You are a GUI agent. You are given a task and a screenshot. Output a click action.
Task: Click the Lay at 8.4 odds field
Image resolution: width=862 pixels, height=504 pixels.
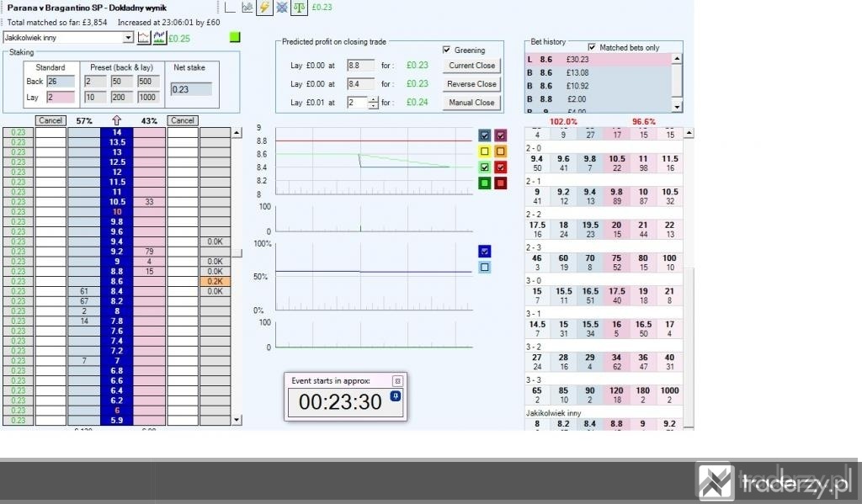(x=360, y=84)
